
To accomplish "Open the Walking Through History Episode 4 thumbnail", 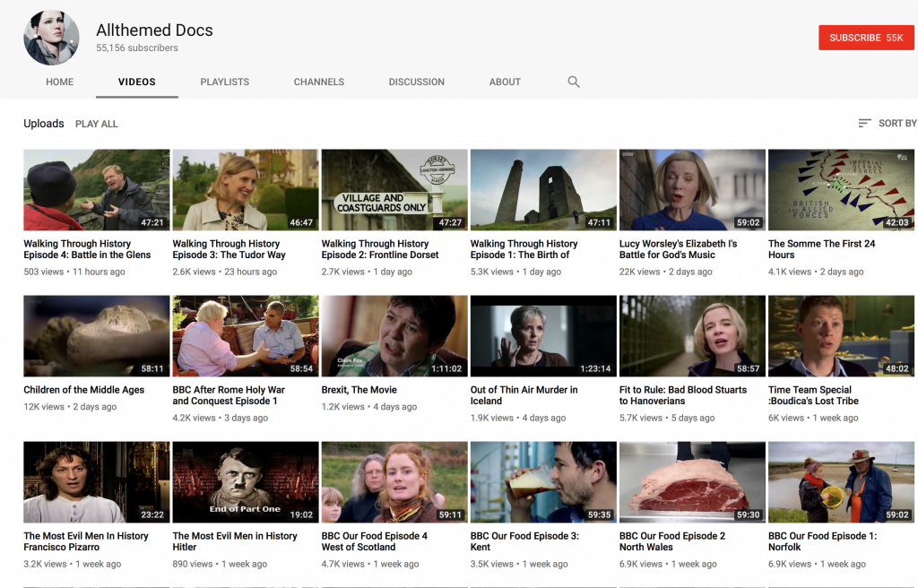I will 96,189.
